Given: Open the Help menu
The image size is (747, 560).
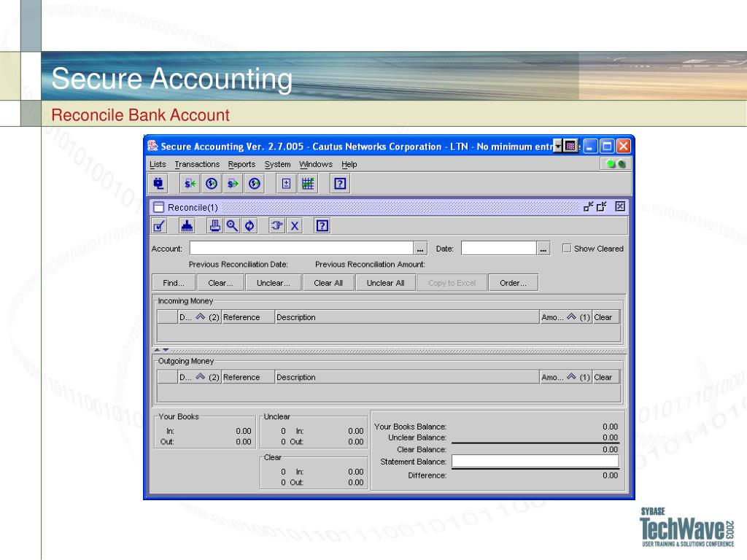Looking at the screenshot, I should point(349,164).
